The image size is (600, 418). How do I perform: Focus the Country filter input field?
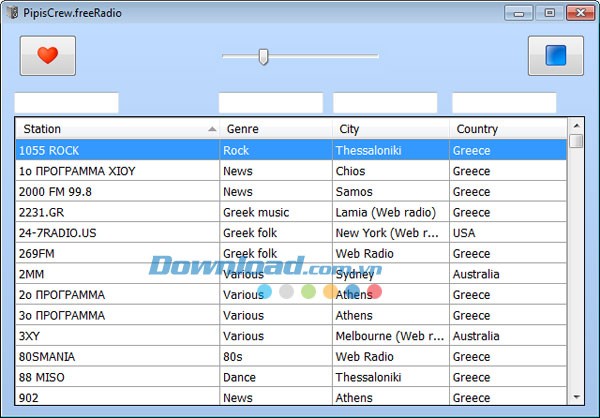coord(503,103)
